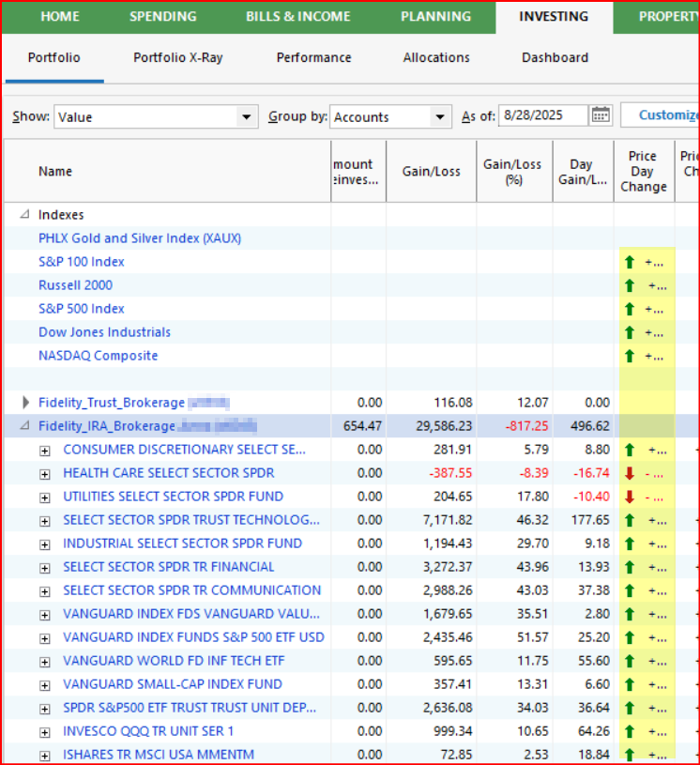Click the 29,586.23 gain/loss total
Image resolution: width=700 pixels, height=765 pixels.
(x=444, y=426)
